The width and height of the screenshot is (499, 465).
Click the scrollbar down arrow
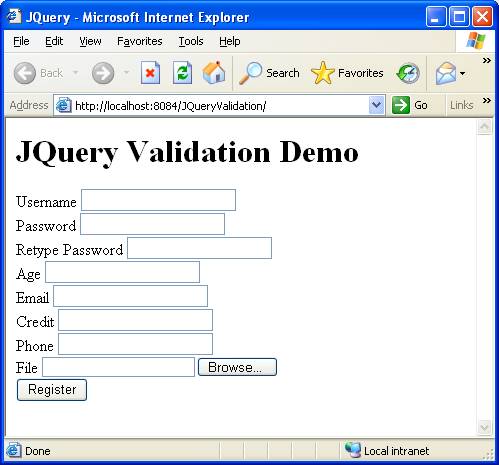[484, 427]
